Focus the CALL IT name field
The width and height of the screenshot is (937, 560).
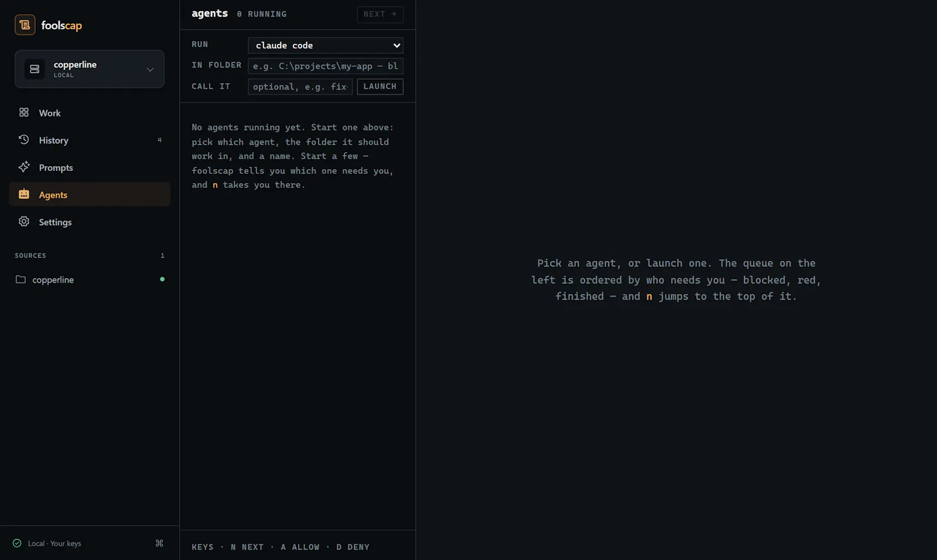(x=300, y=87)
